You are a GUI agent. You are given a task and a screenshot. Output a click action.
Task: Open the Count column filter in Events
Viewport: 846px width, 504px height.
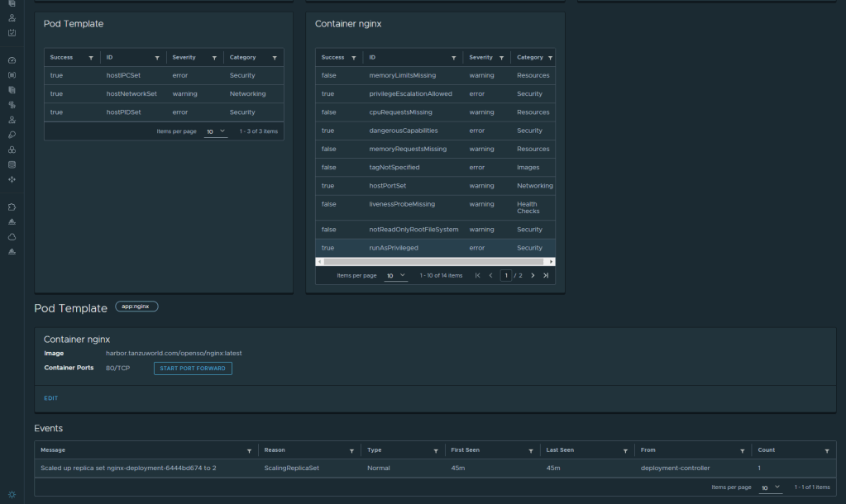point(826,451)
